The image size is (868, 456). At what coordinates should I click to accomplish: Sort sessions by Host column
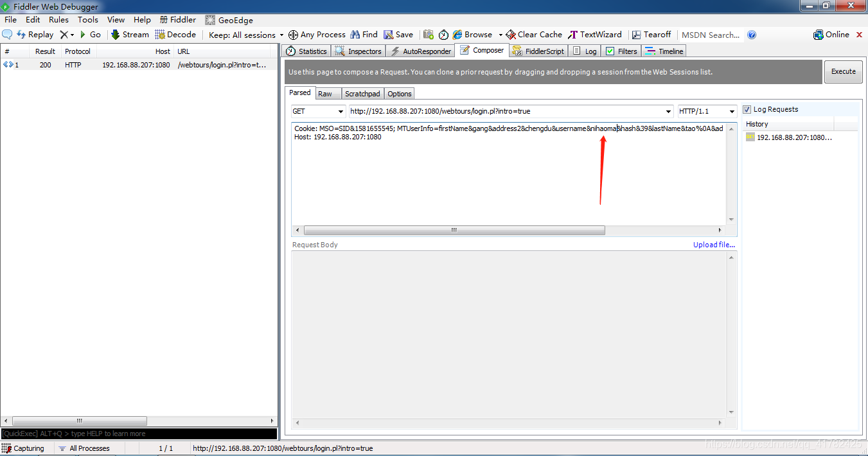point(134,51)
